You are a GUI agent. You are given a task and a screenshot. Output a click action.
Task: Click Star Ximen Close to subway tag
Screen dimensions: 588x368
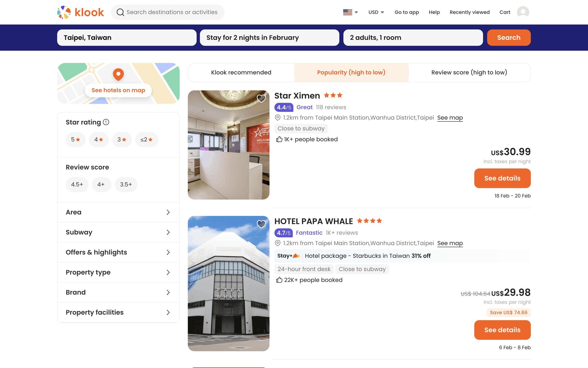tap(301, 128)
